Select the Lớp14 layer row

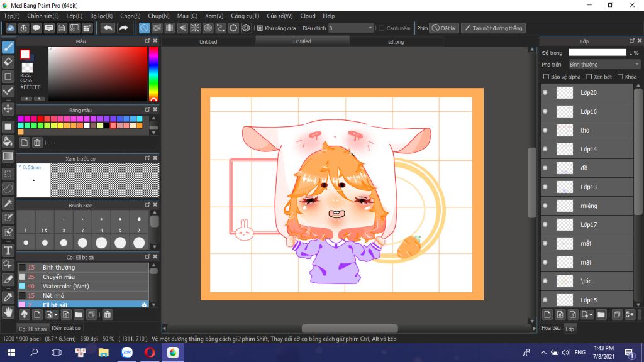[x=587, y=150]
